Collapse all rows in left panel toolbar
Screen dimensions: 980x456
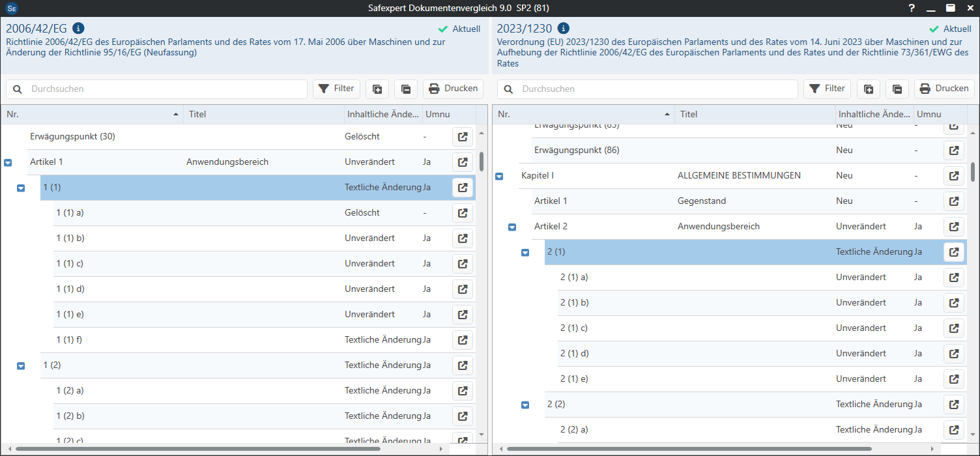(x=406, y=89)
